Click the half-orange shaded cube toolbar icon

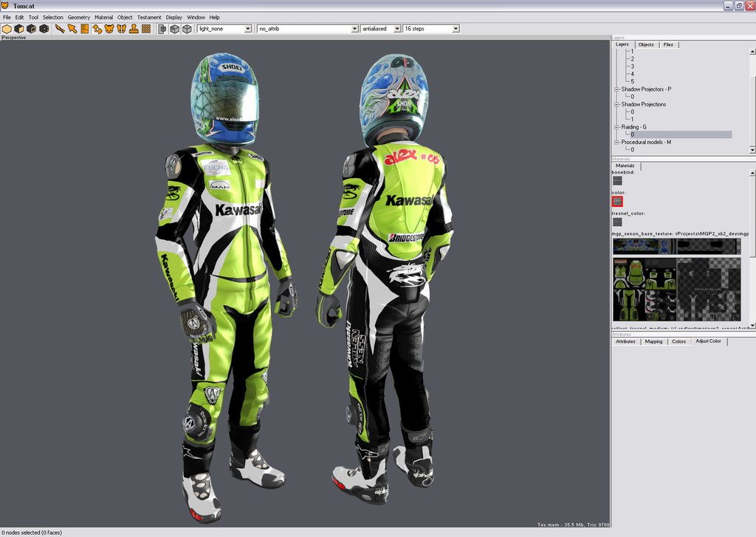19,29
